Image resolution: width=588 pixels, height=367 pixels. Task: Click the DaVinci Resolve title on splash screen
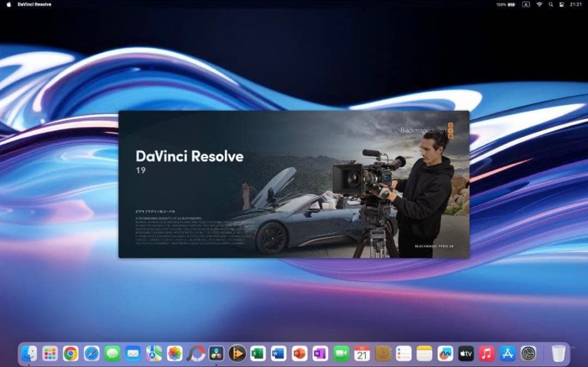pos(189,156)
